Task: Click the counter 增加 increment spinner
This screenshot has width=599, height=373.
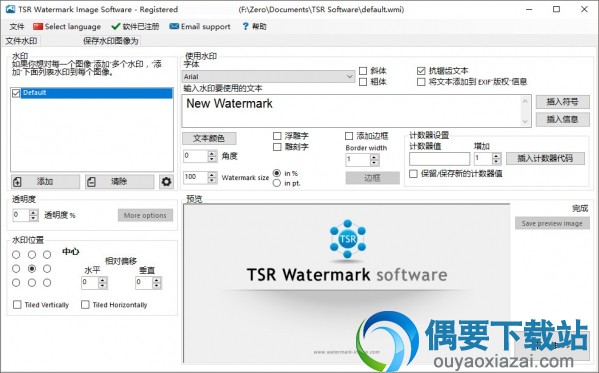Action: [x=496, y=159]
